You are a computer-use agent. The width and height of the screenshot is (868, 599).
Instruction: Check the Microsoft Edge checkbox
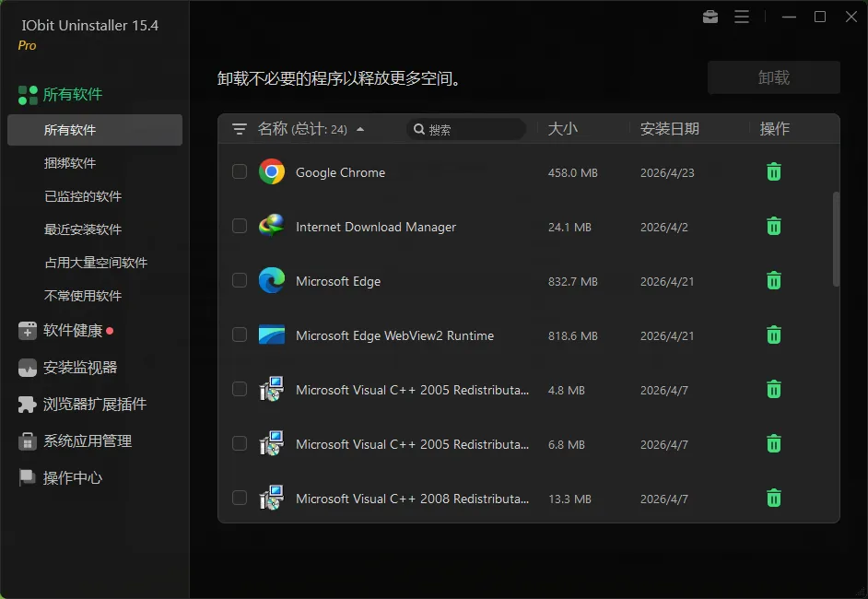click(240, 280)
